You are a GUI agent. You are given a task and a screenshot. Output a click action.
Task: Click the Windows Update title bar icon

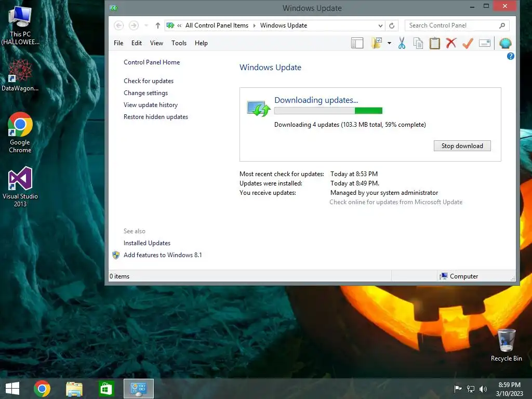click(114, 8)
